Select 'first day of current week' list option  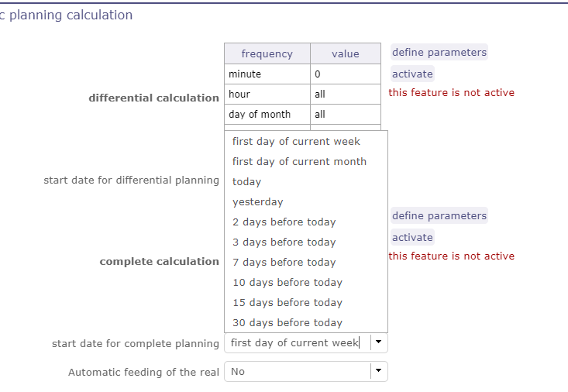(296, 142)
